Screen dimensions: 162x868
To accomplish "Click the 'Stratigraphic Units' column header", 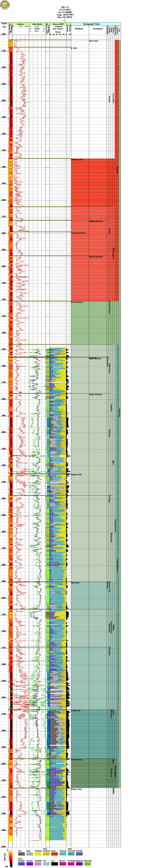I will pos(91,24).
